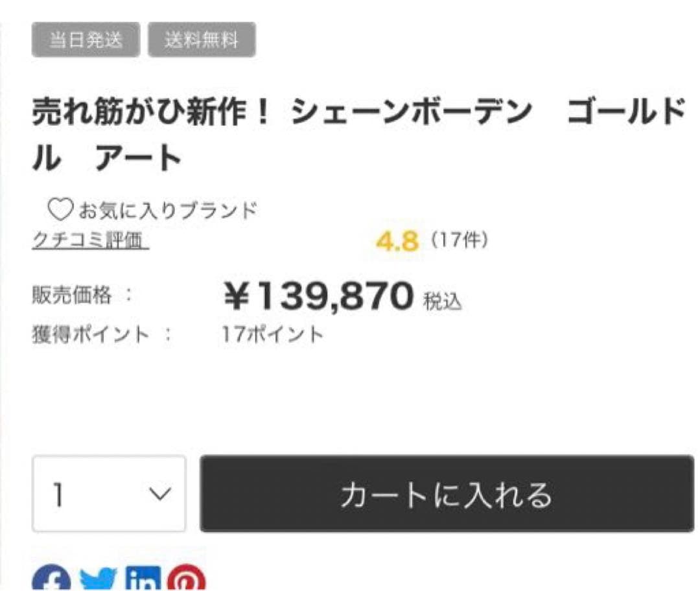The height and width of the screenshot is (591, 700).
Task: Click the 獲得ポイント label
Action: (91, 334)
